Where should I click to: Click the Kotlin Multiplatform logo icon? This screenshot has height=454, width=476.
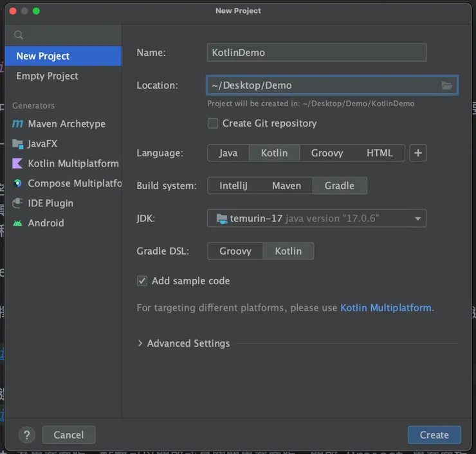tap(17, 163)
